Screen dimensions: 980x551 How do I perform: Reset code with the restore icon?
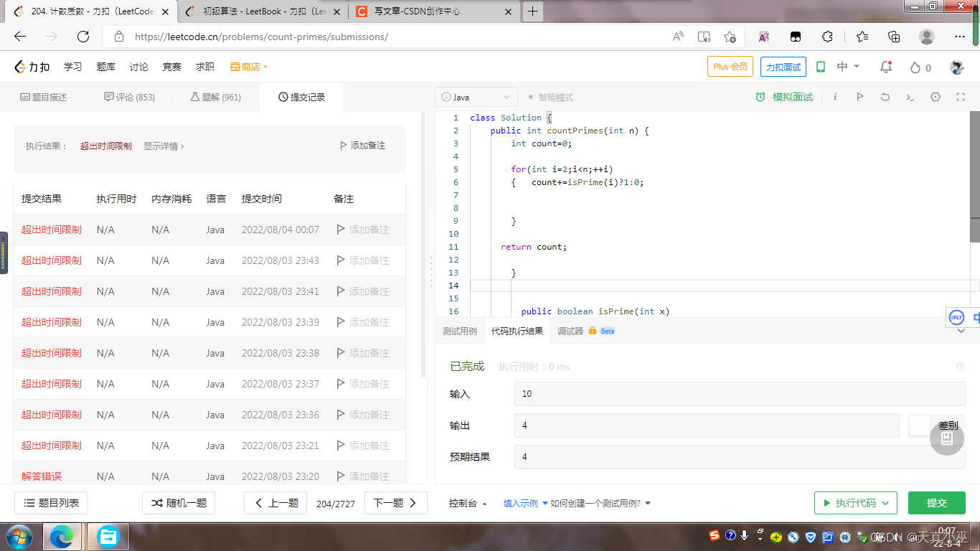pos(885,97)
